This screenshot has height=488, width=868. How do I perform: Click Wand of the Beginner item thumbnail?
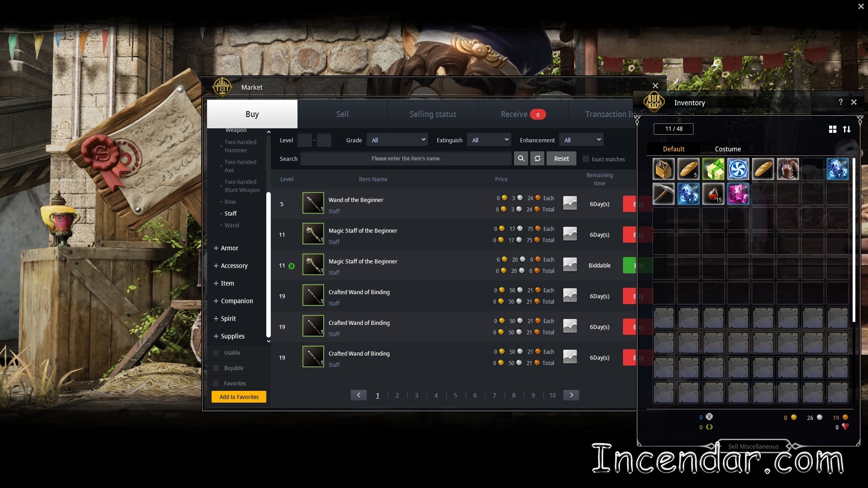(313, 203)
